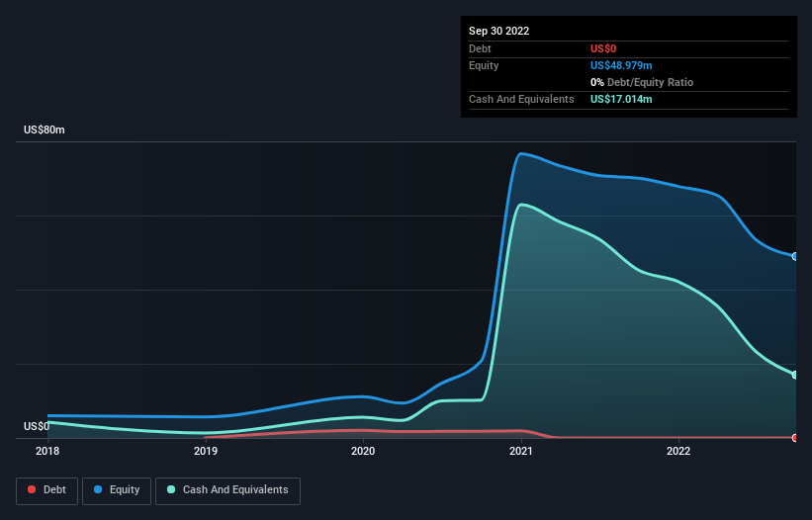This screenshot has width=812, height=520.
Task: Click the US$48.979m equity value
Action: pyautogui.click(x=621, y=65)
